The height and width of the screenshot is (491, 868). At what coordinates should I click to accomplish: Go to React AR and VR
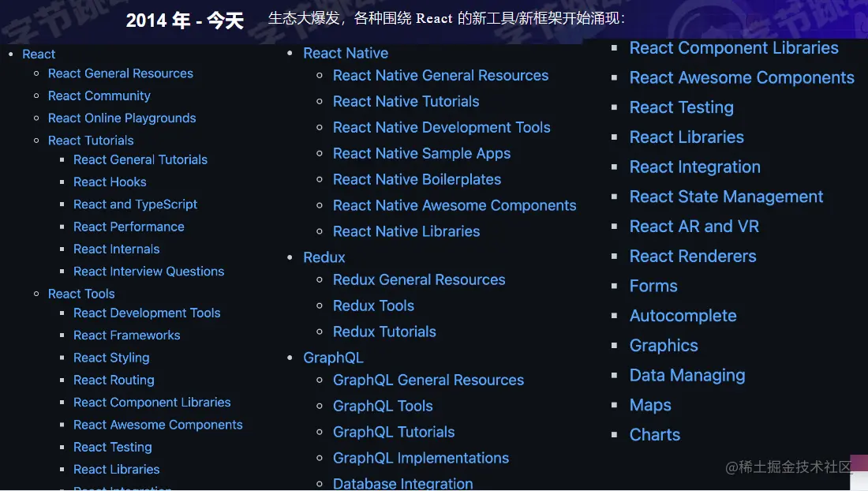click(x=694, y=227)
